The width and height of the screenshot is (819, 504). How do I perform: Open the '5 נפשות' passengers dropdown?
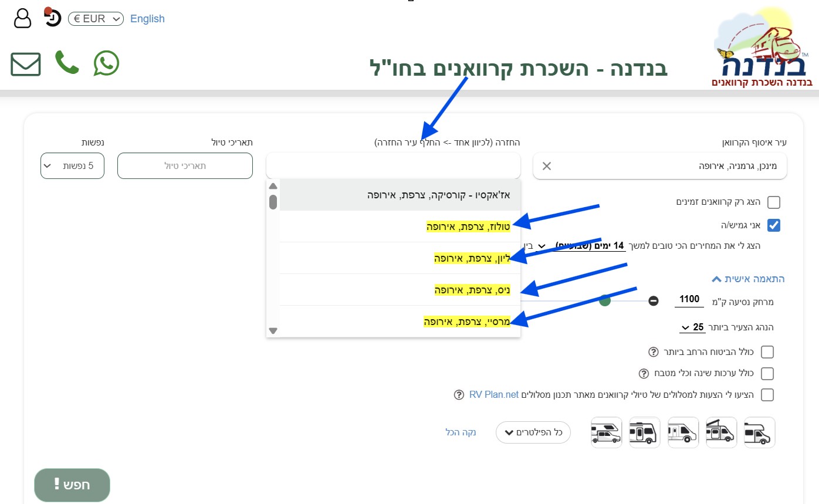coord(72,166)
